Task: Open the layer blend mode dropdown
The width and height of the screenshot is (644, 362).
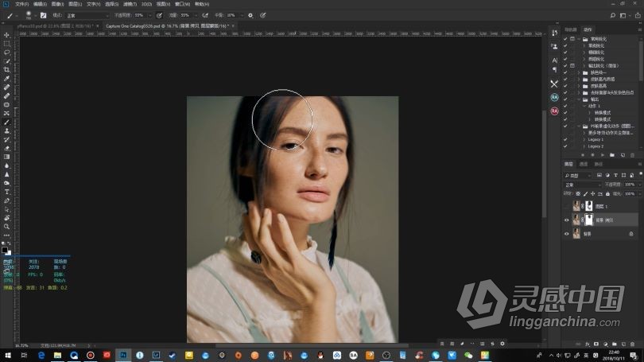Action: pos(582,184)
